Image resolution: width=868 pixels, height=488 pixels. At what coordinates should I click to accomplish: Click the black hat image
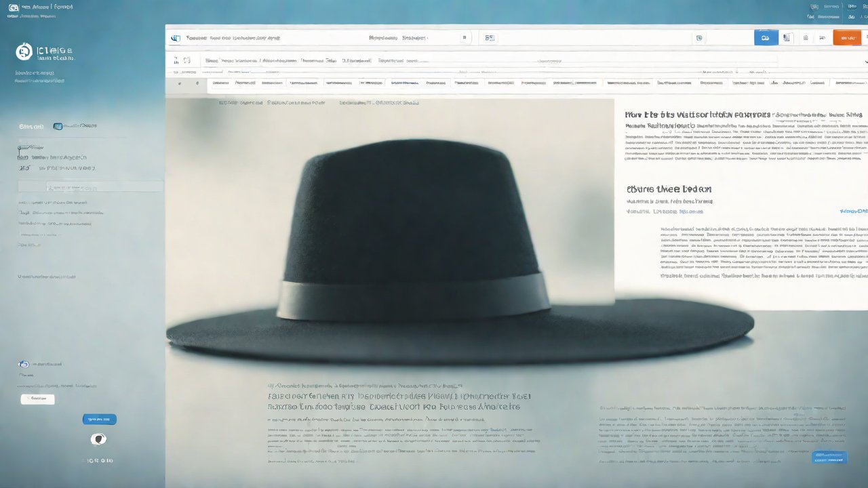tap(420, 258)
